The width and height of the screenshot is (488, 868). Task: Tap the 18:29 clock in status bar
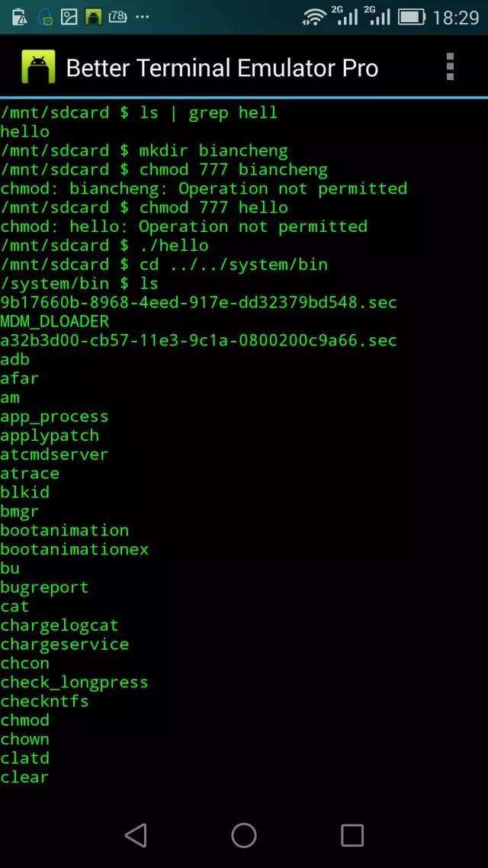click(x=455, y=18)
